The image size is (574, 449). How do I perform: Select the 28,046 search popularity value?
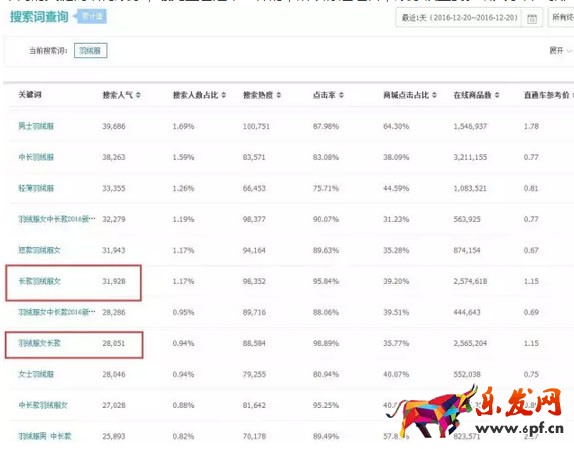[x=114, y=374]
